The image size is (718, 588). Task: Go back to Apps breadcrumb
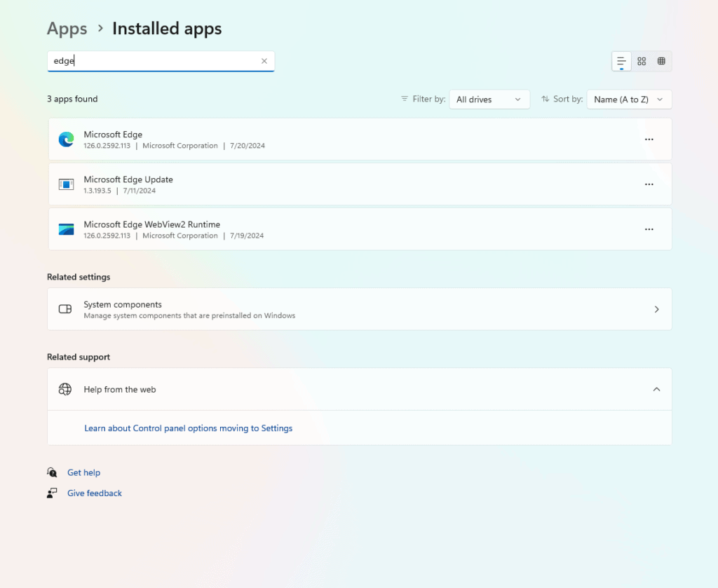[x=67, y=28]
